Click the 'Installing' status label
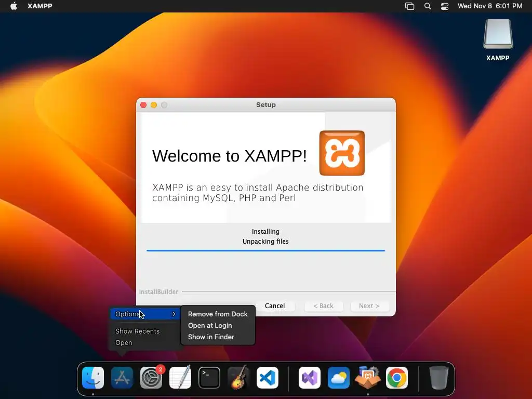This screenshot has width=532, height=399. 265,231
